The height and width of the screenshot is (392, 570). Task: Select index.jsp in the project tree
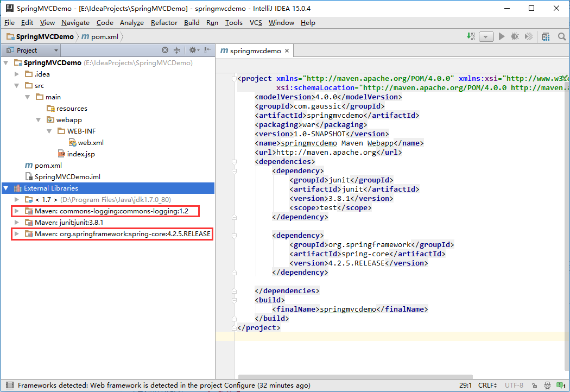pos(77,154)
